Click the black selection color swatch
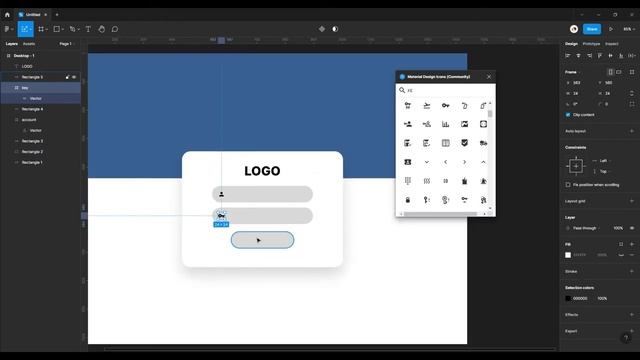This screenshot has height=360, width=640. pyautogui.click(x=568, y=298)
